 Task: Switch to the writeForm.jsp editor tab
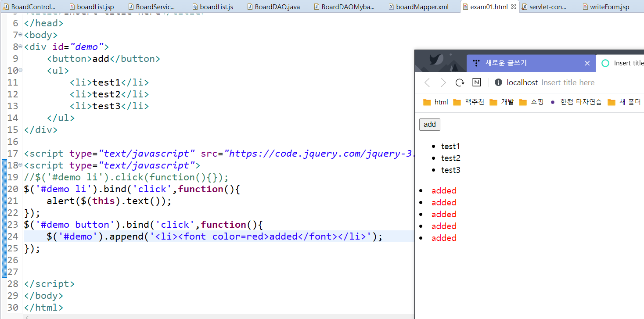(605, 7)
